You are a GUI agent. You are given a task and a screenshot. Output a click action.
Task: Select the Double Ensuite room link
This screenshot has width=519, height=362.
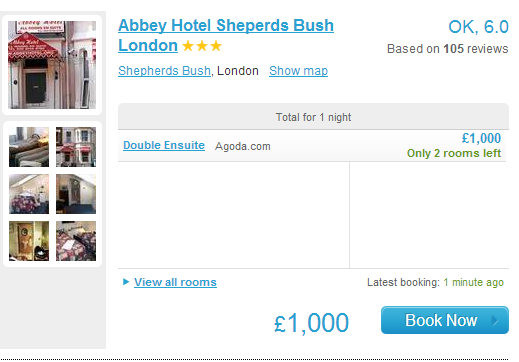pyautogui.click(x=164, y=145)
